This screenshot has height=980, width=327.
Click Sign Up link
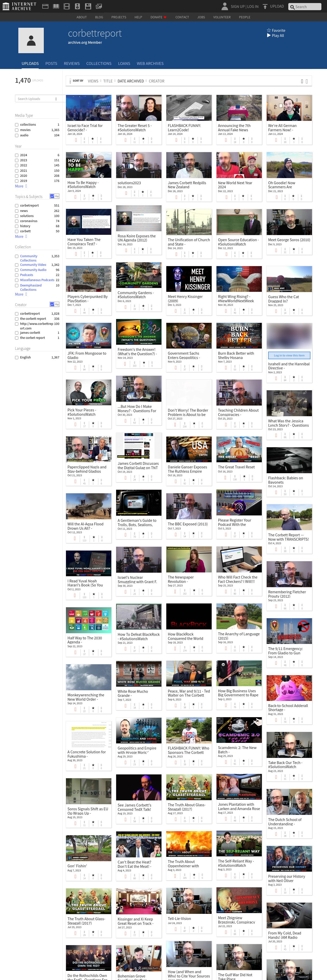[238, 6]
